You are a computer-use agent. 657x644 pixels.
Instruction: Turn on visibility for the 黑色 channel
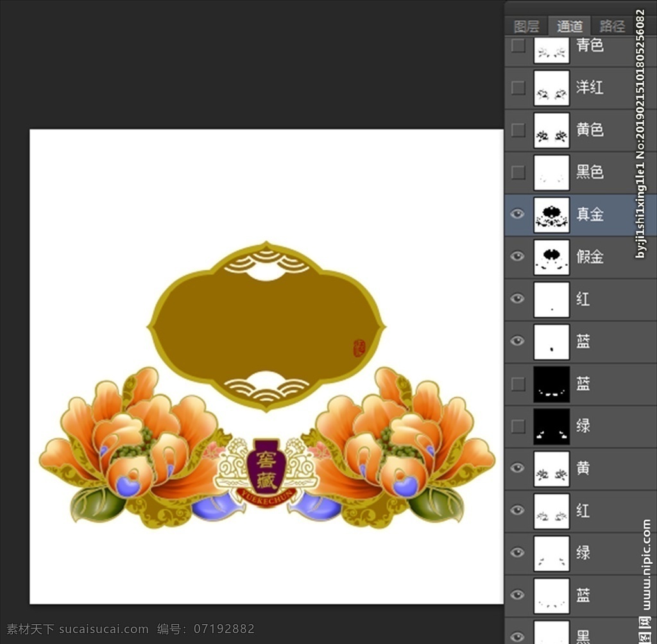click(518, 172)
